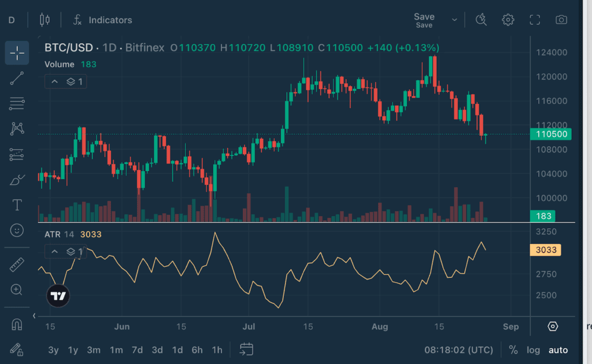
Task: Open the go to date calendar
Action: (x=247, y=350)
